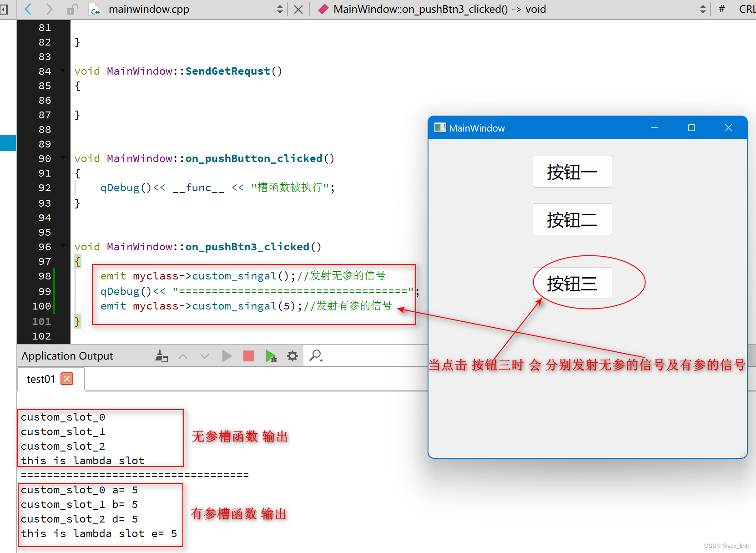Click the custom_singal(5) call in code
The height and width of the screenshot is (553, 756).
coord(244,306)
